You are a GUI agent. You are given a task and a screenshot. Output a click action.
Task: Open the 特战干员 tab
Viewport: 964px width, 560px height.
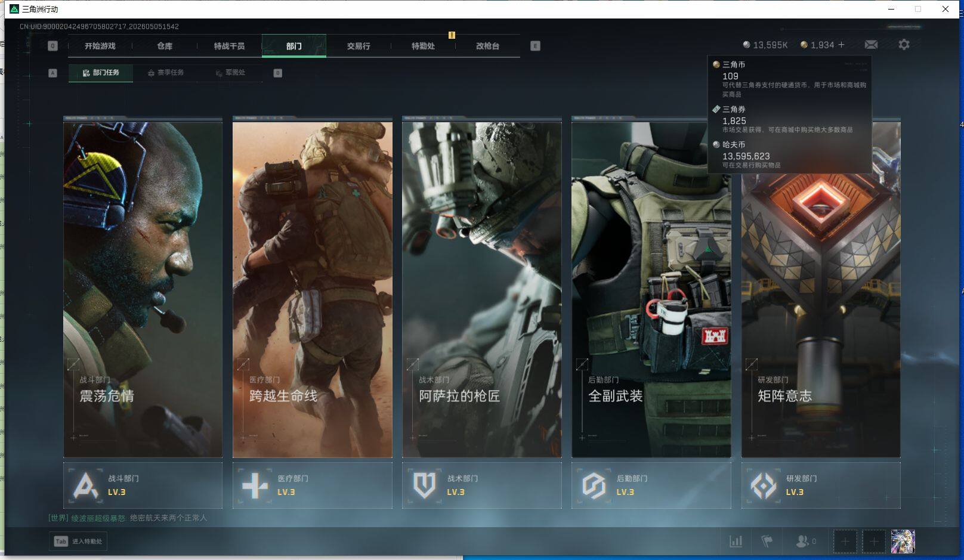coord(229,46)
